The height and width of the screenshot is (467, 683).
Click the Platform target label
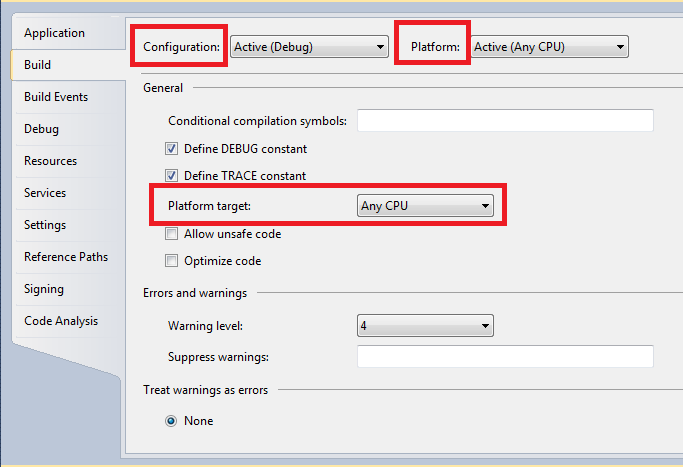point(210,206)
